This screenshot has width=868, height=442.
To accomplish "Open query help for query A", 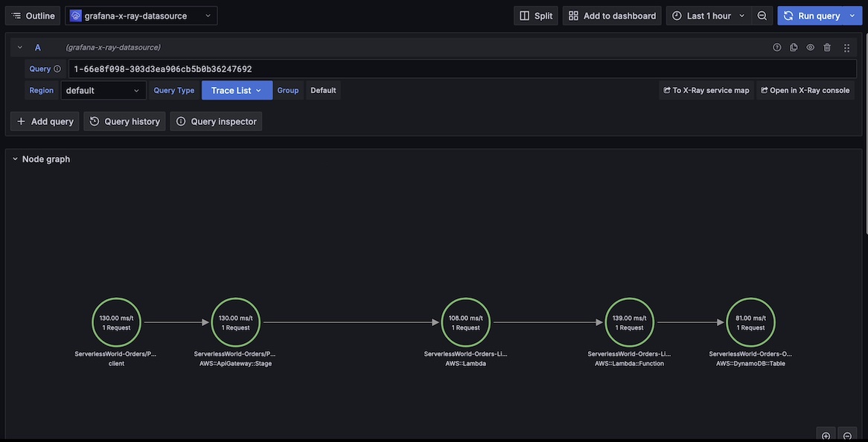I will coord(777,48).
